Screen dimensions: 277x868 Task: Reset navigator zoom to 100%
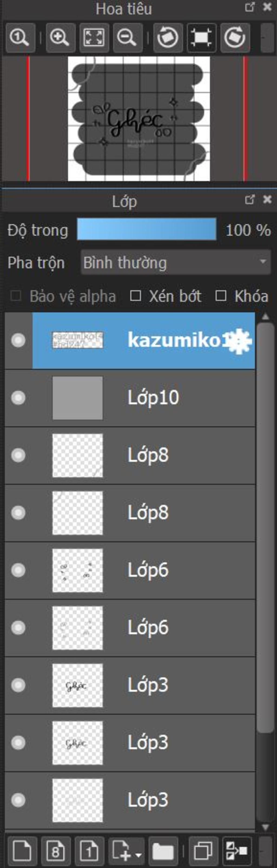[20, 37]
